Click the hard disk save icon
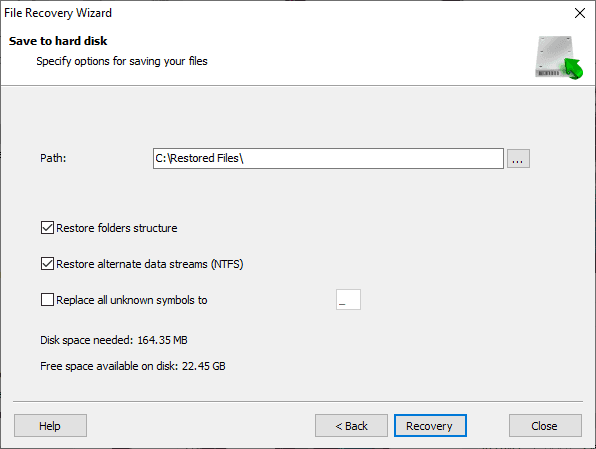This screenshot has height=449, width=596. point(558,57)
